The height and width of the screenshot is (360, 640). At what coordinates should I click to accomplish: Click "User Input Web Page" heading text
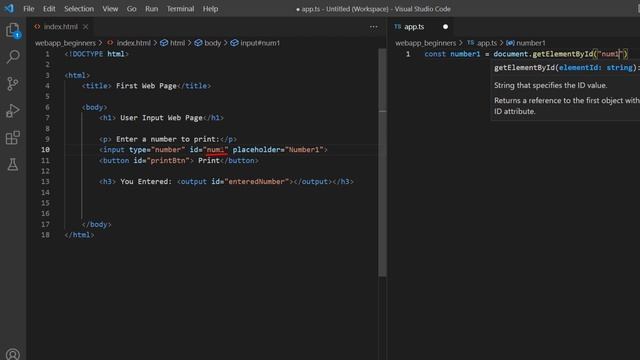[161, 118]
